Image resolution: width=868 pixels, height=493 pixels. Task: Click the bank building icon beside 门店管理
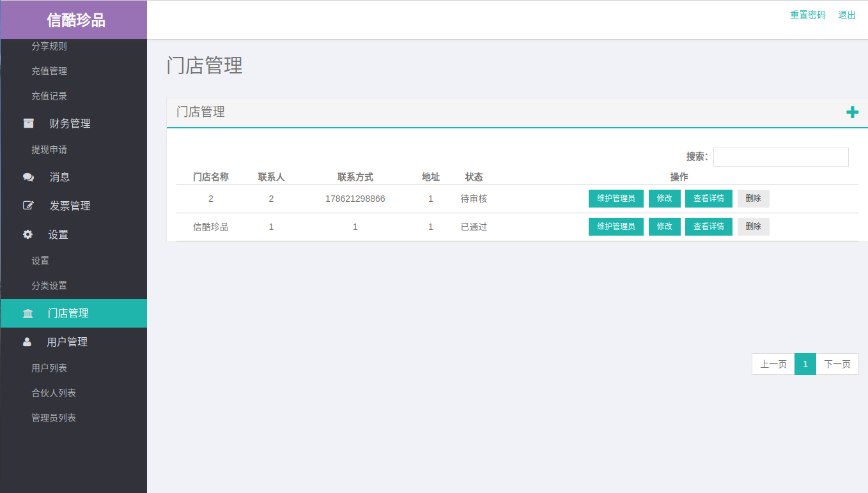(28, 314)
